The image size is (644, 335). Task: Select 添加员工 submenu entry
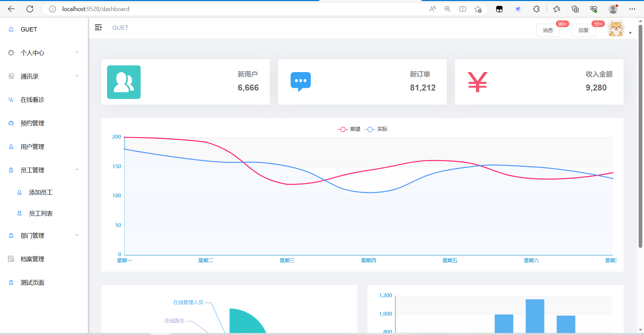point(44,192)
